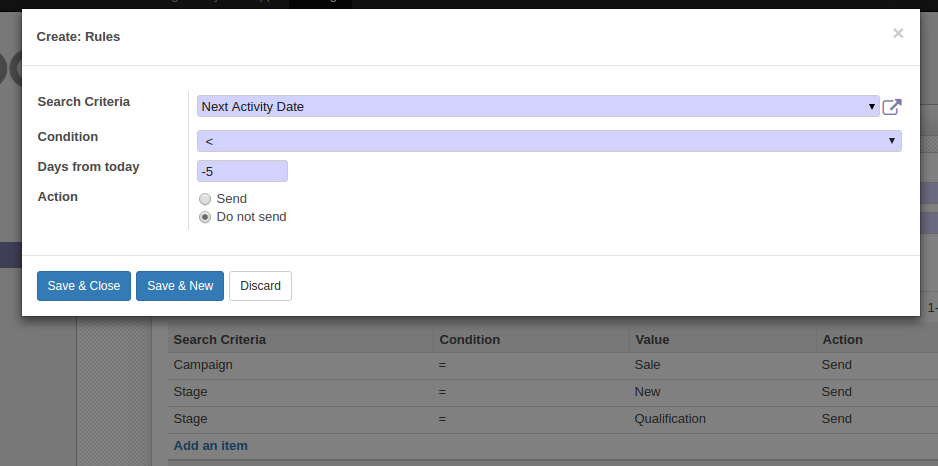Select the Do not send option
Screen dimensions: 938x466
click(205, 217)
